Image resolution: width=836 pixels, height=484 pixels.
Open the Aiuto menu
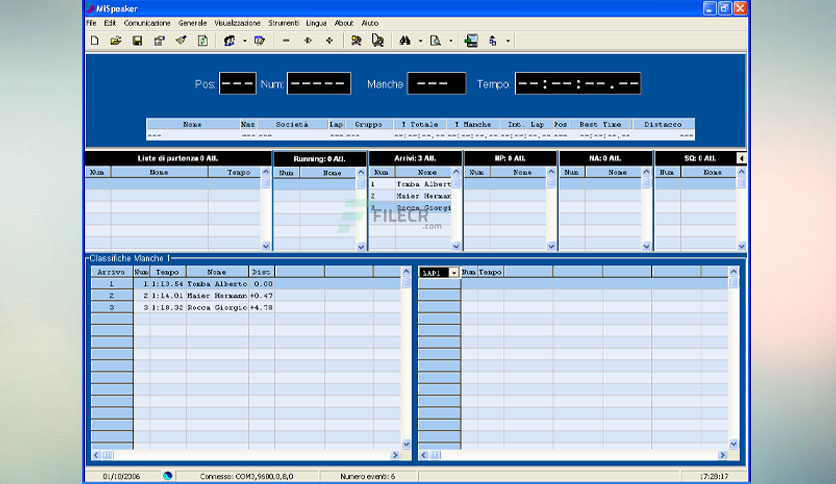point(370,23)
